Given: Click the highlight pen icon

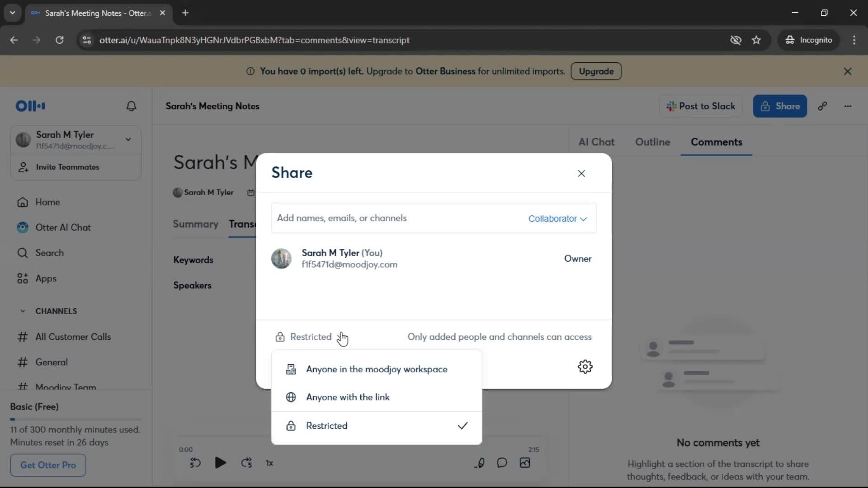Looking at the screenshot, I should [x=480, y=463].
